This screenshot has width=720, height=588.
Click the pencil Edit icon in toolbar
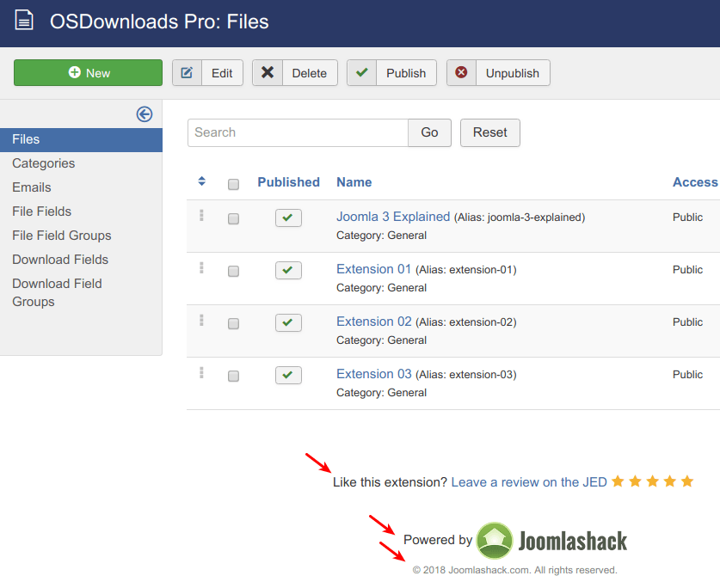(x=187, y=72)
